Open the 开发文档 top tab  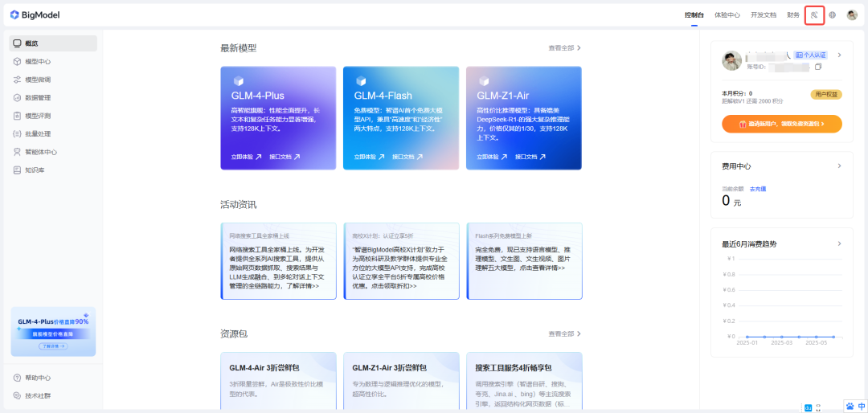point(763,14)
